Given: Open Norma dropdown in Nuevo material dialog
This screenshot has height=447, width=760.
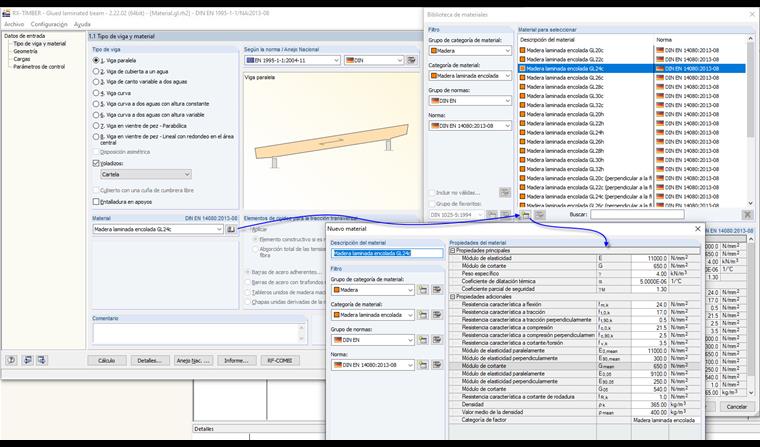Looking at the screenshot, I should click(x=372, y=365).
